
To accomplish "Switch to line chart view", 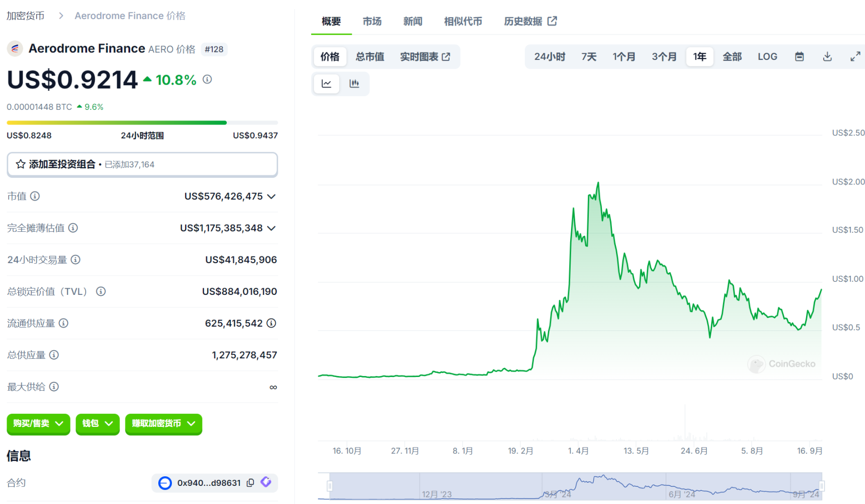I will 327,84.
